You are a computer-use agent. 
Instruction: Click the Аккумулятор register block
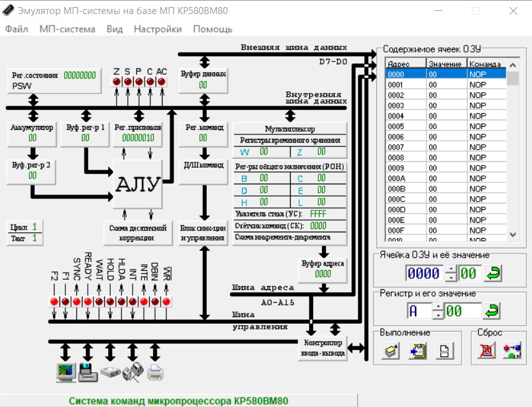click(x=32, y=134)
